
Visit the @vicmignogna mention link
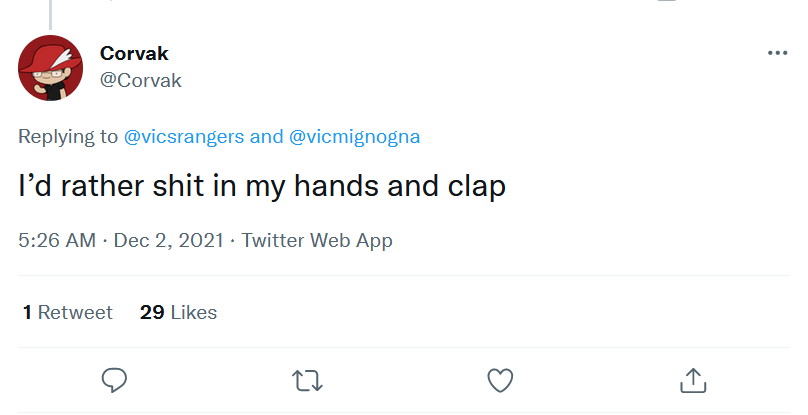coord(355,137)
